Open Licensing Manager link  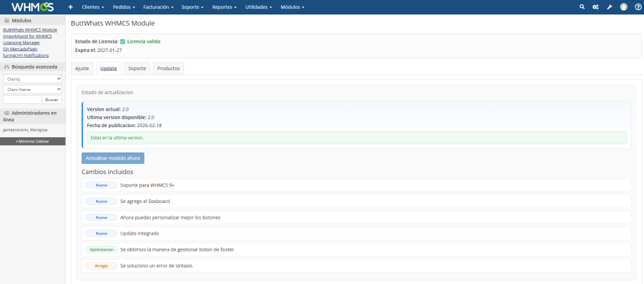coord(22,43)
